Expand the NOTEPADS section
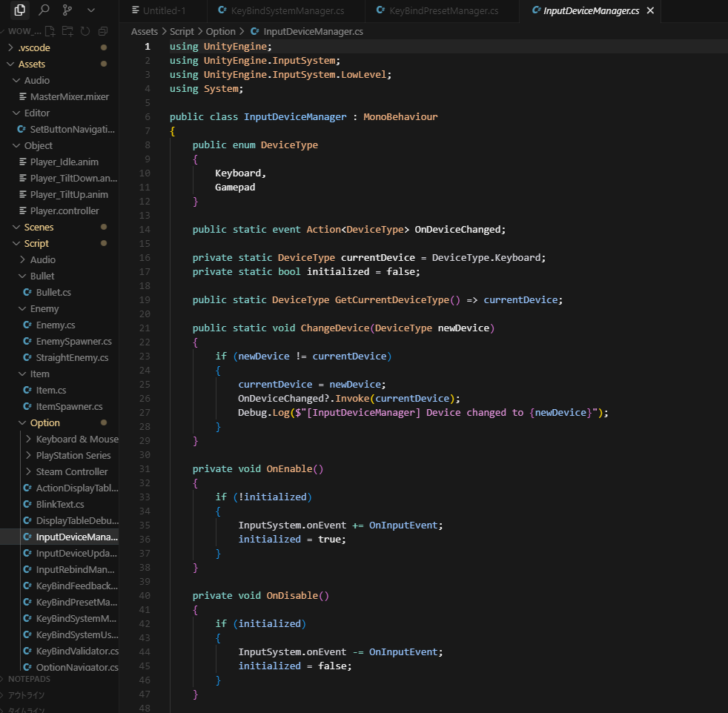The height and width of the screenshot is (713, 728). pos(29,679)
